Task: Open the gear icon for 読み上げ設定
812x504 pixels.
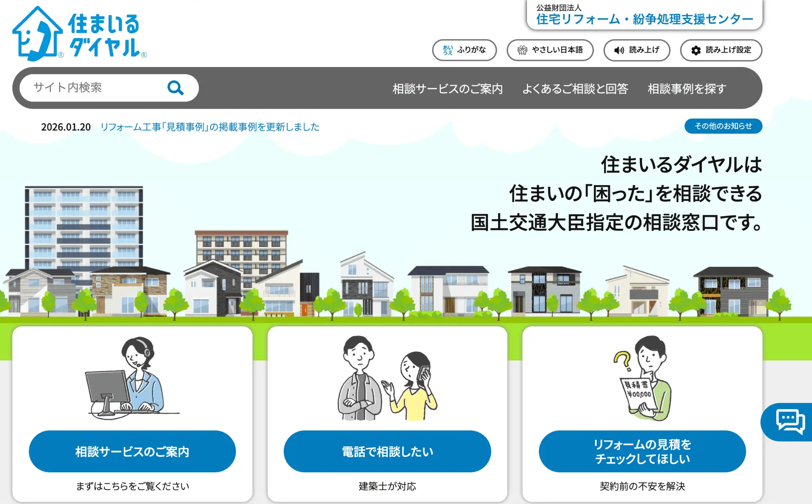Action: (696, 50)
